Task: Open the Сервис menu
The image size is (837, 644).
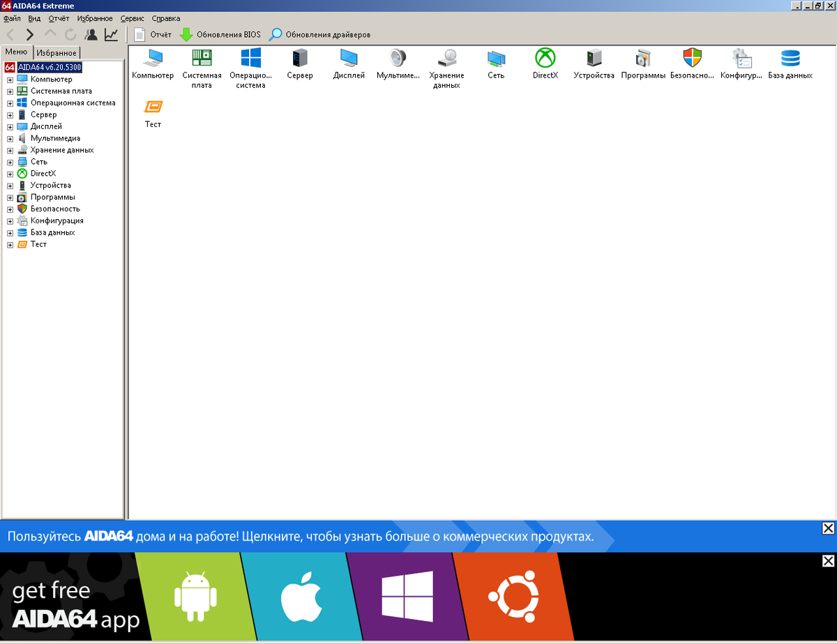Action: 133,18
